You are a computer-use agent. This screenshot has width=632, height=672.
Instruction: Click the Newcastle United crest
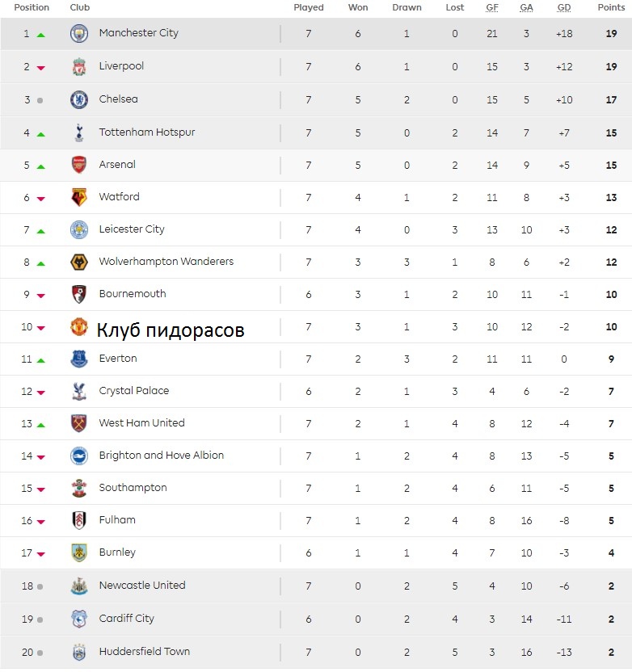point(79,586)
